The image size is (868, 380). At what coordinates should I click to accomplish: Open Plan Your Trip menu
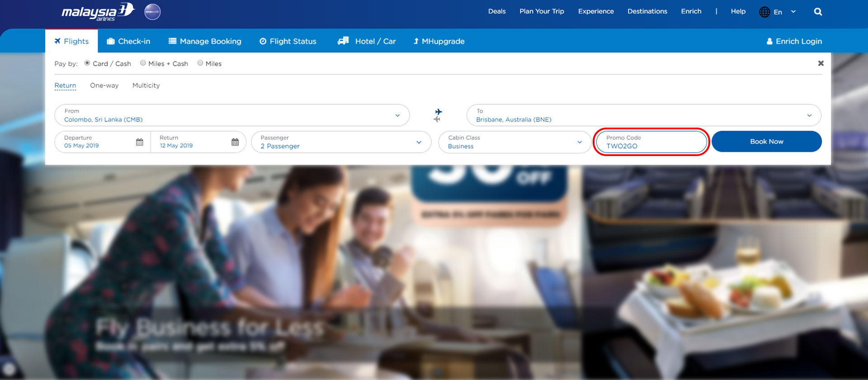click(x=542, y=11)
